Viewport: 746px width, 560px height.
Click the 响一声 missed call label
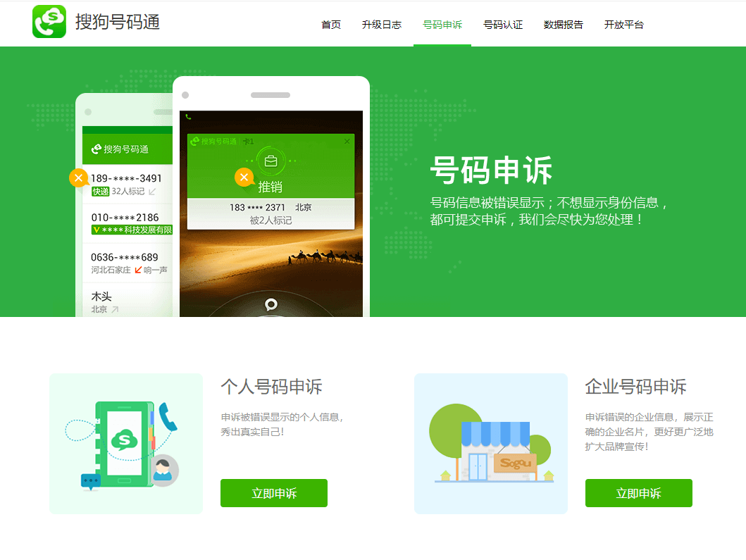156,270
